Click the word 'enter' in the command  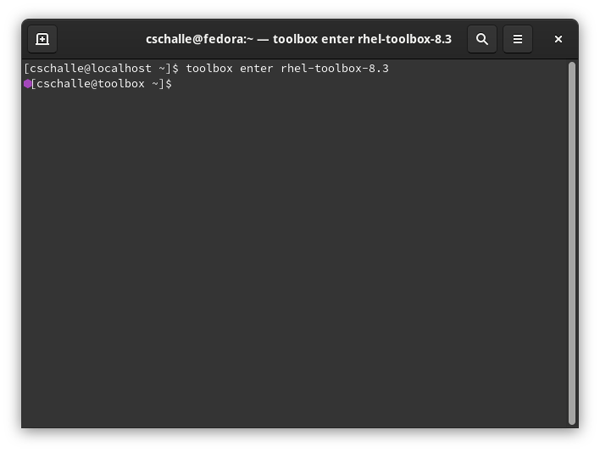pyautogui.click(x=258, y=68)
